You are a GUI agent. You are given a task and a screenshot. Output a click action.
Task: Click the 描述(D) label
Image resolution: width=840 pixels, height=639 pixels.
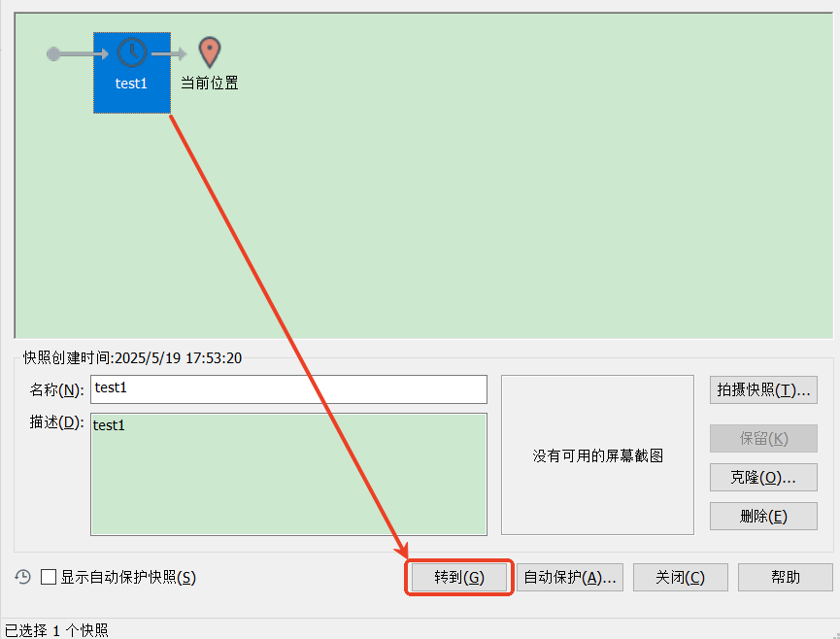click(56, 422)
